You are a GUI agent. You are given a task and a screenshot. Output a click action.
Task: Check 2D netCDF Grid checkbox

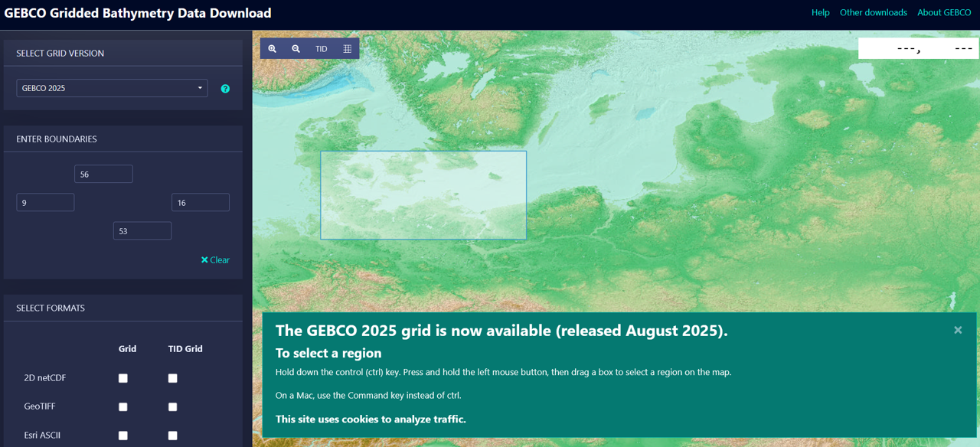123,378
